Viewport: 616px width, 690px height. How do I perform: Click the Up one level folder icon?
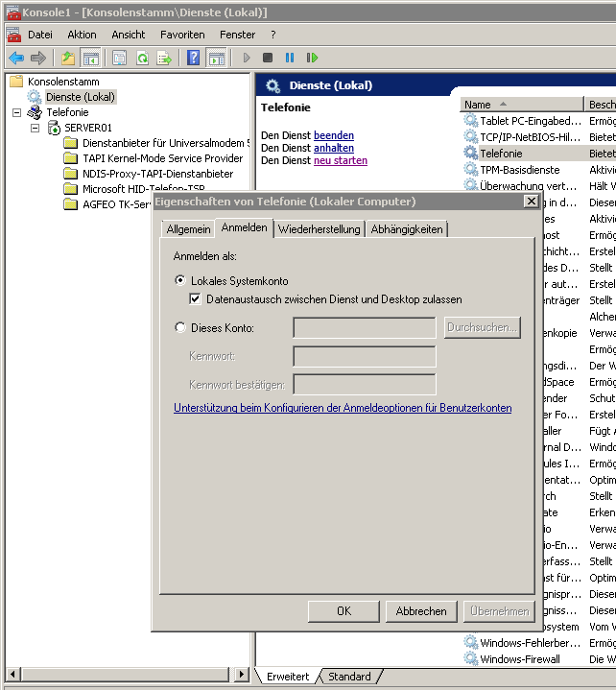coord(67,58)
